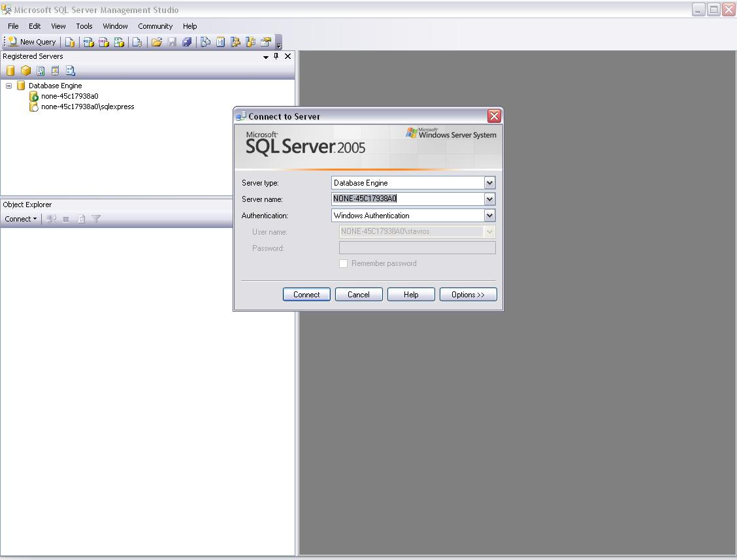Click Object Explorer stop icon

66,219
